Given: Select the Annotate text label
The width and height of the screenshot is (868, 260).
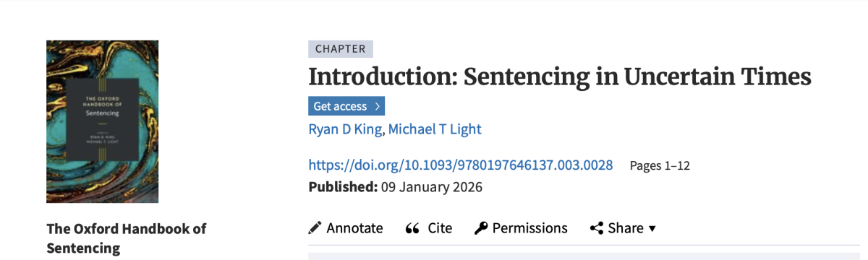Looking at the screenshot, I should pos(355,228).
